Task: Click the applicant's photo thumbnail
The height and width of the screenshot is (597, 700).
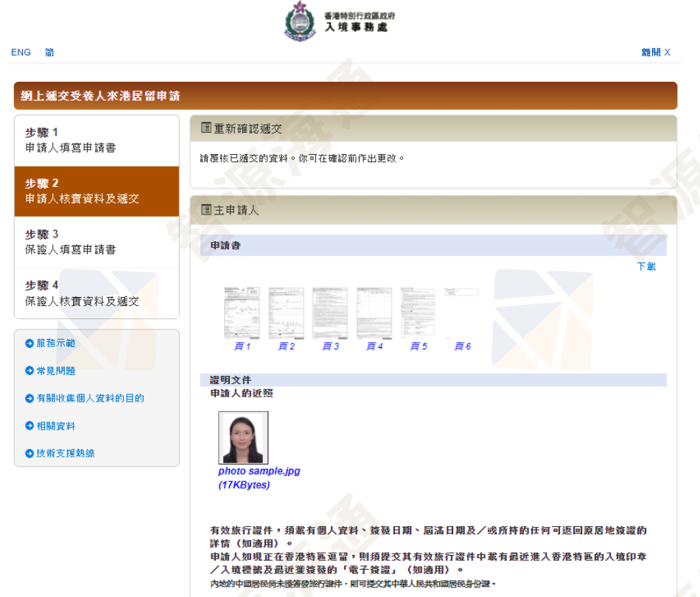Action: pos(242,437)
